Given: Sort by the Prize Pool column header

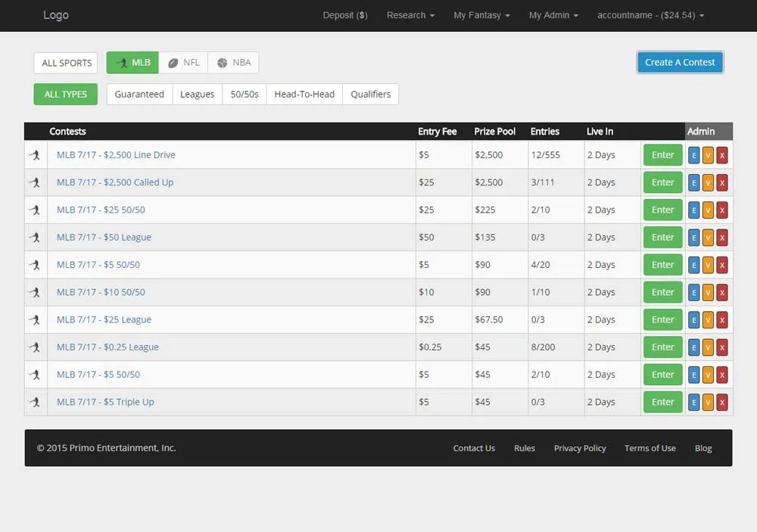Looking at the screenshot, I should click(x=494, y=132).
